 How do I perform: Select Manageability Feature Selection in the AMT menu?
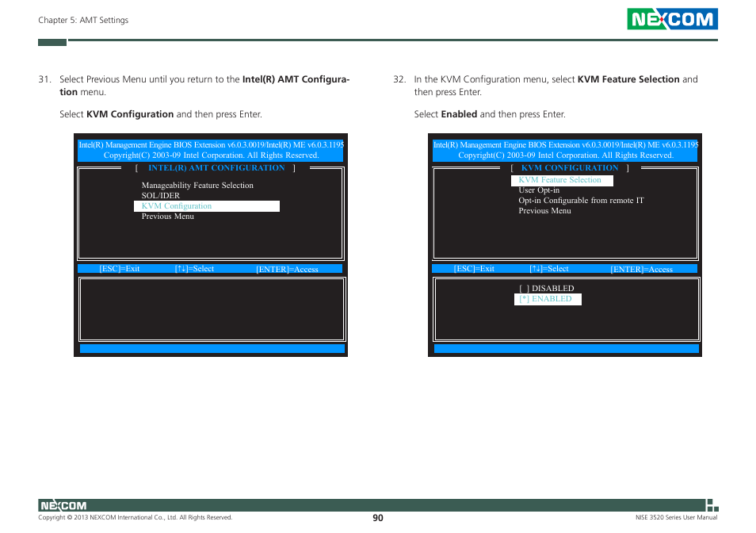coord(197,186)
